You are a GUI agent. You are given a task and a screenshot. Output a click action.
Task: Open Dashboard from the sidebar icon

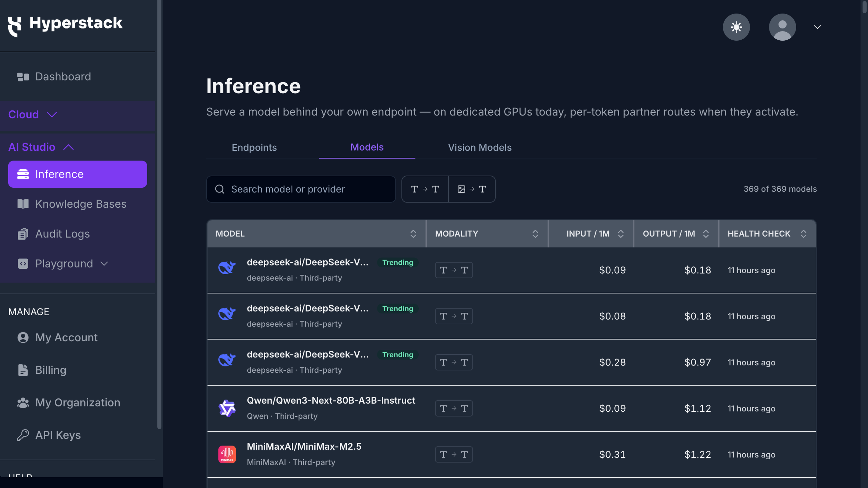[23, 77]
